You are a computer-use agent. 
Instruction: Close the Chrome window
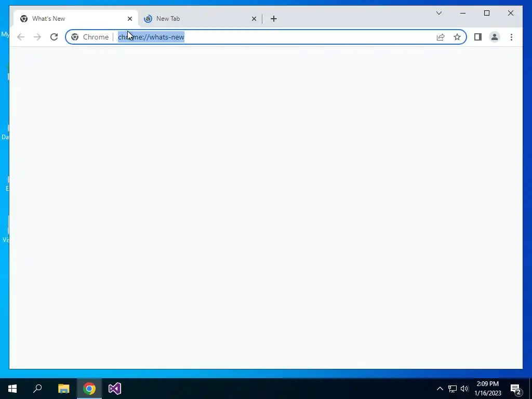click(x=510, y=13)
